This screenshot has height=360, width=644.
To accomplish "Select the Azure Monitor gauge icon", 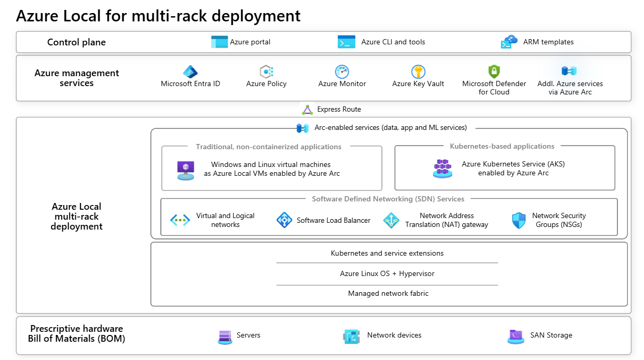I will click(x=342, y=71).
